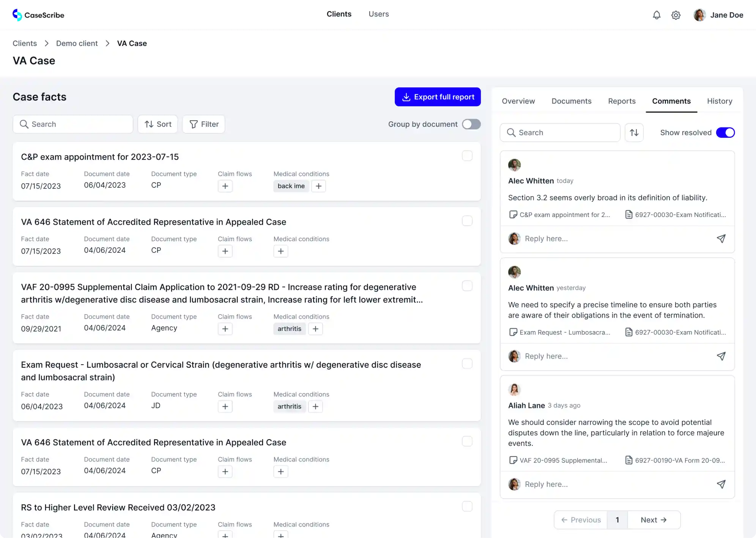Image resolution: width=756 pixels, height=538 pixels.
Task: Export the full report
Action: (437, 97)
